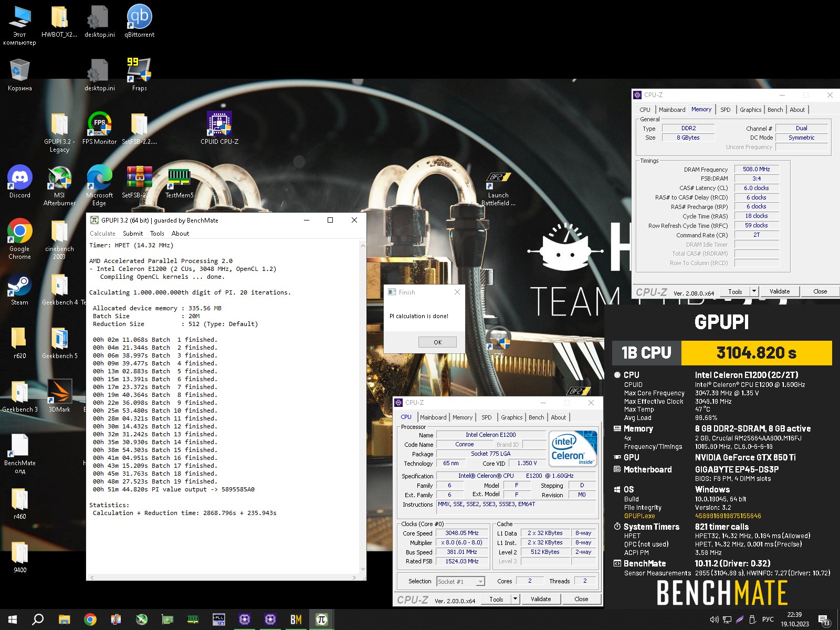Select the Bench tab in lower CPU-Z

[536, 417]
